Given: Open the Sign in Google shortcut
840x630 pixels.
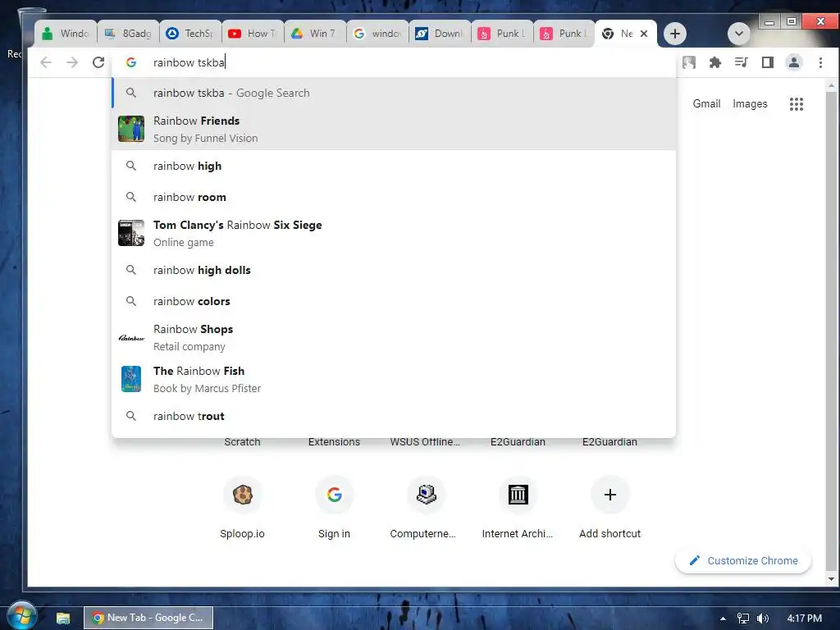Looking at the screenshot, I should point(335,506).
